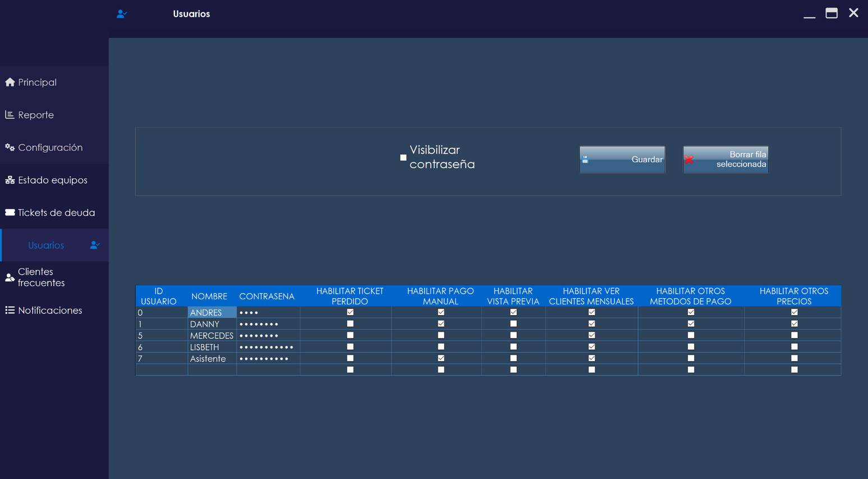
Task: Disable HABILITAR OTROS PRECIOS for DANNY
Action: coord(794,323)
